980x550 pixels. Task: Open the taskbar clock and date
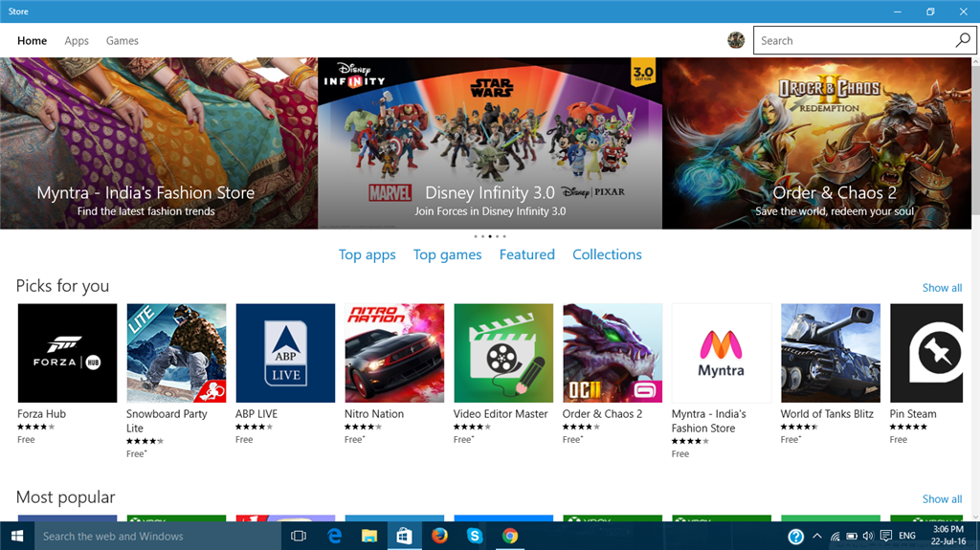coord(948,536)
